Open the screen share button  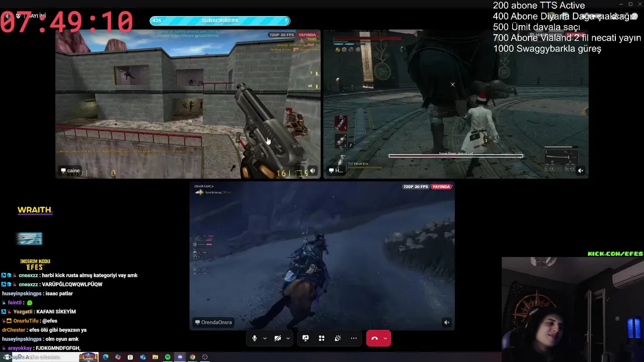[x=305, y=338]
